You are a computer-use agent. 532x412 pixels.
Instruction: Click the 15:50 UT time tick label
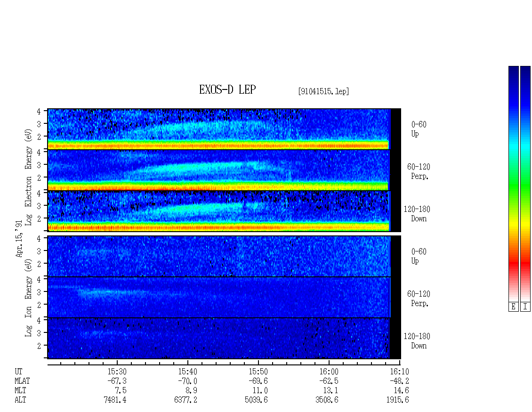tap(258, 372)
